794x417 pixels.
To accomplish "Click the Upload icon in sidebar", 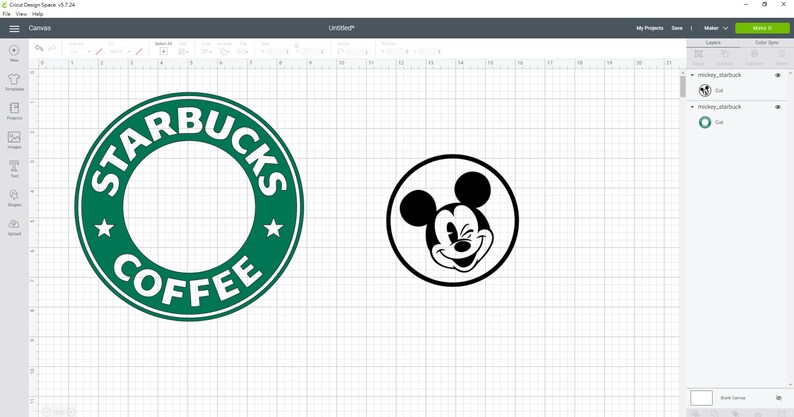I will pos(14,226).
